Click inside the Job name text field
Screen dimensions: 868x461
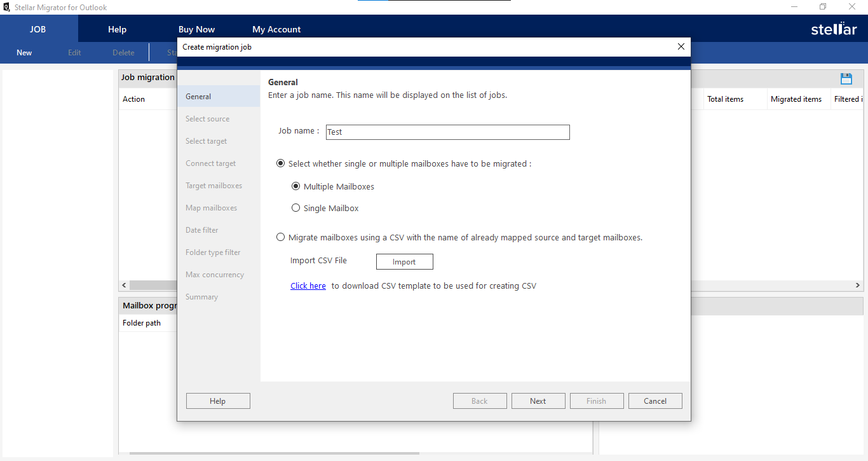(447, 132)
